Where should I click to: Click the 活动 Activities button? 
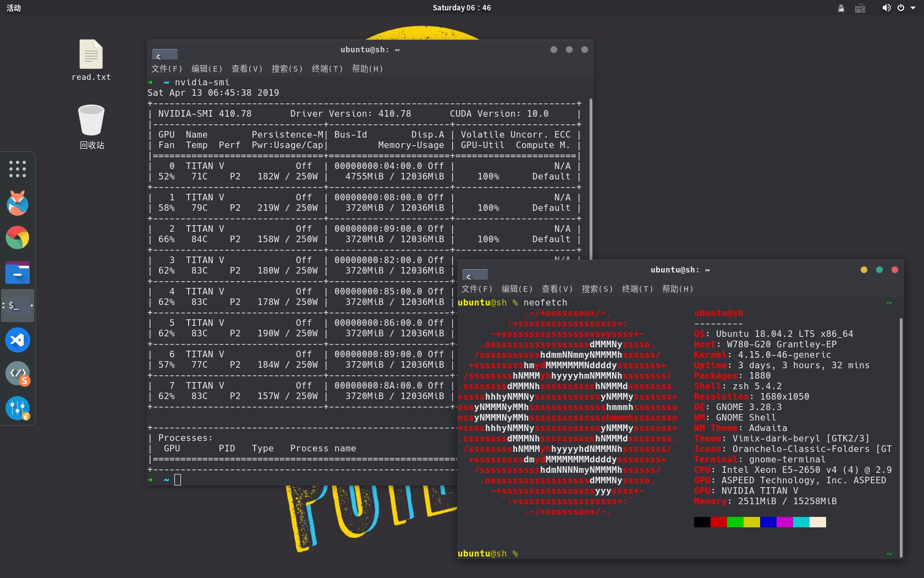(x=14, y=8)
